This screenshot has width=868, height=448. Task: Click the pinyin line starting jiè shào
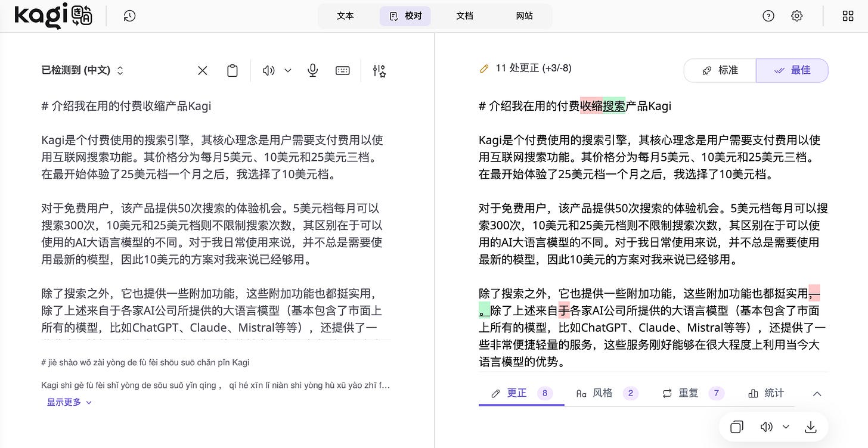coord(145,362)
